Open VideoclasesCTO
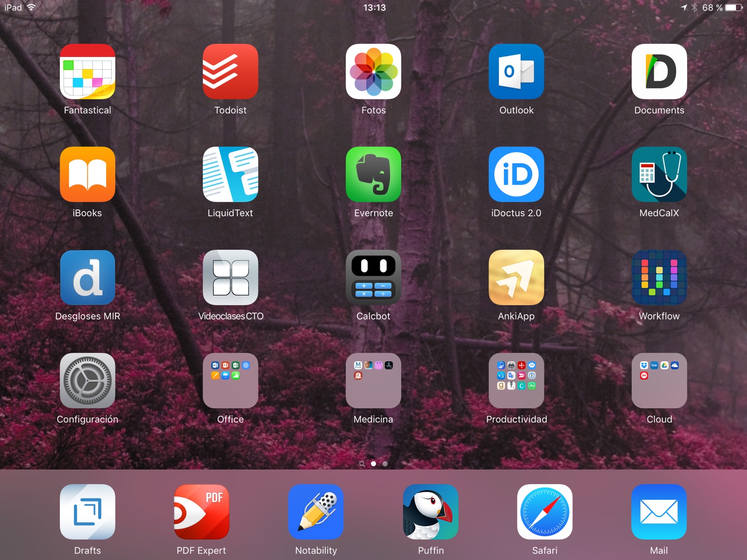The width and height of the screenshot is (747, 560). (x=231, y=278)
